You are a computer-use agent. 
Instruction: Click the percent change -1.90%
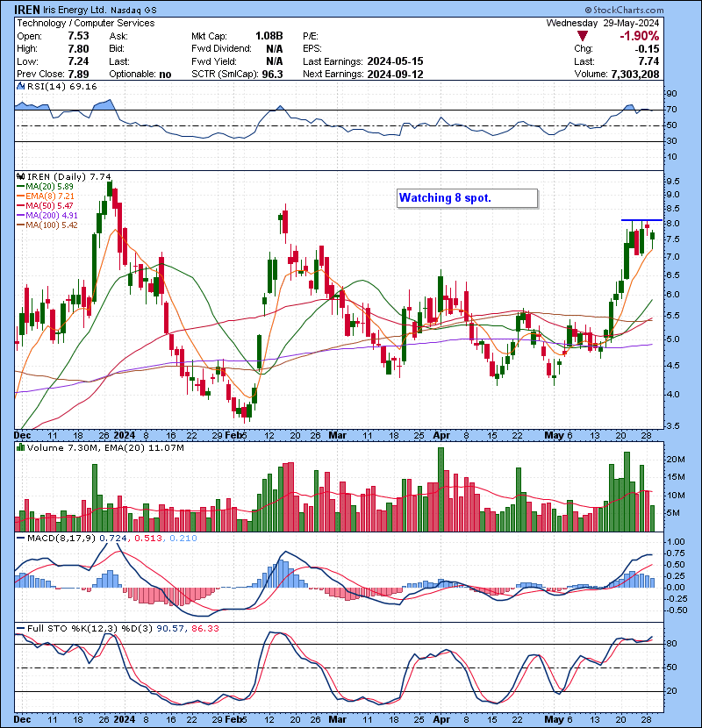pyautogui.click(x=640, y=36)
